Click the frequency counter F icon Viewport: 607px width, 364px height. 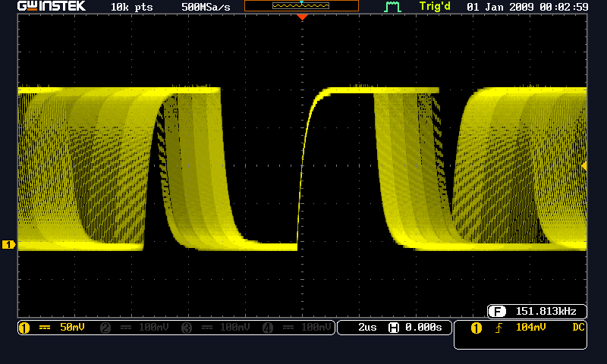[x=498, y=312]
